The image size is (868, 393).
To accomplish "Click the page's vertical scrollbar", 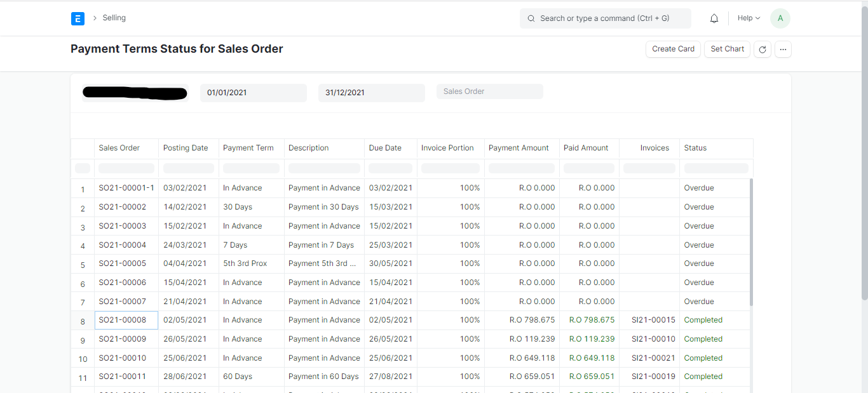I will coord(864,152).
